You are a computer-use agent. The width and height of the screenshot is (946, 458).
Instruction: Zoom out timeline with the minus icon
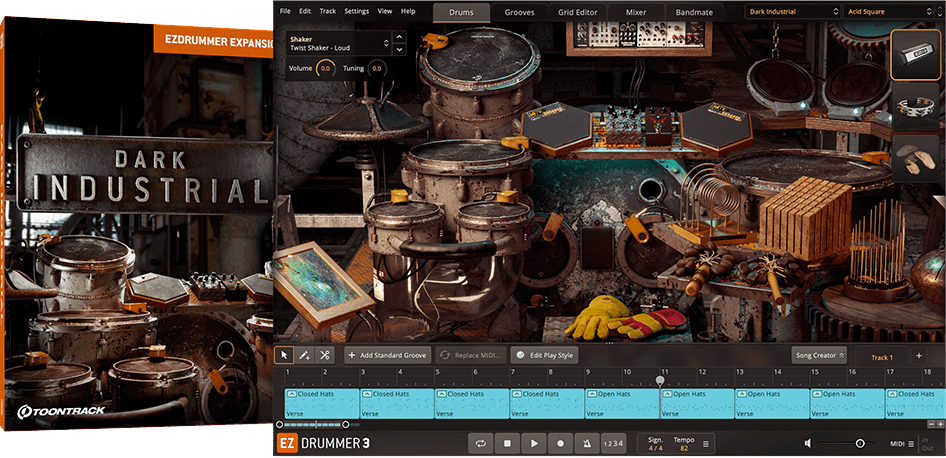(x=932, y=424)
